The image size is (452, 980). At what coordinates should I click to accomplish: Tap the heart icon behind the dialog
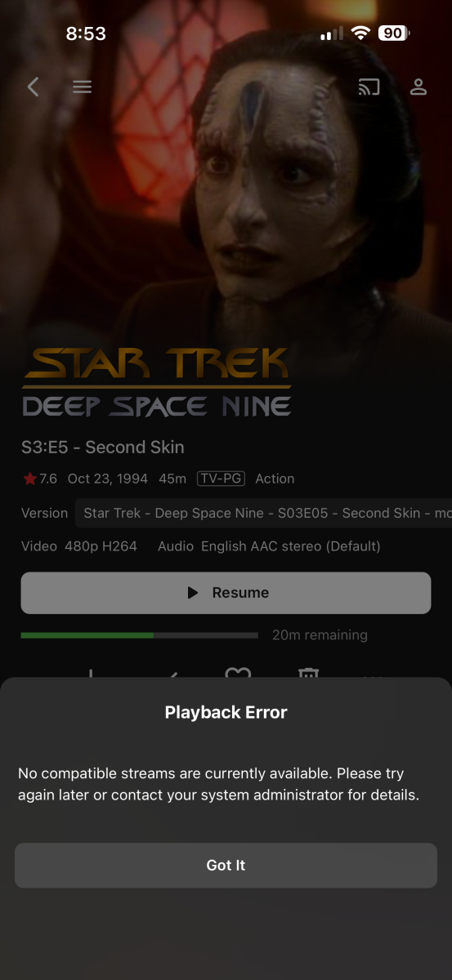click(238, 673)
